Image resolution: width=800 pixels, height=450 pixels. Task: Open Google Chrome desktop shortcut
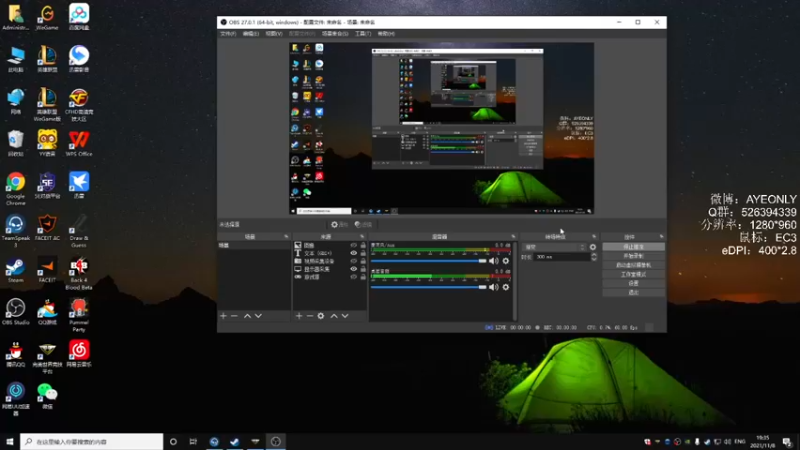pyautogui.click(x=15, y=189)
